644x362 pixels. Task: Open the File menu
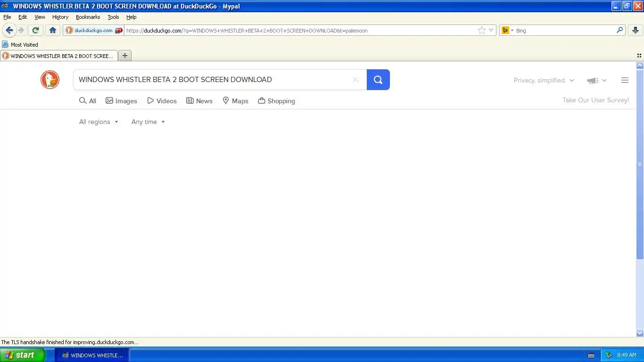coord(7,17)
